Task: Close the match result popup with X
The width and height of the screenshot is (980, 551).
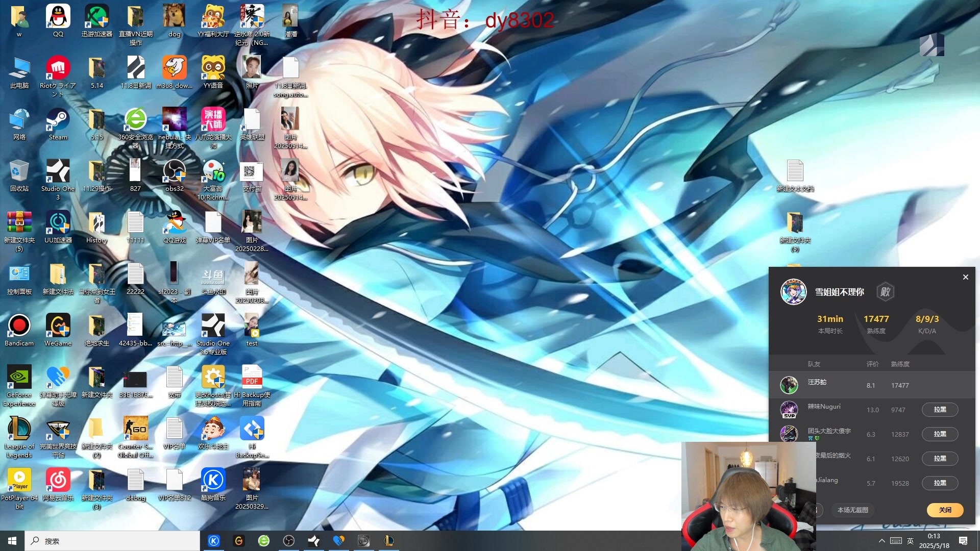Action: (965, 277)
